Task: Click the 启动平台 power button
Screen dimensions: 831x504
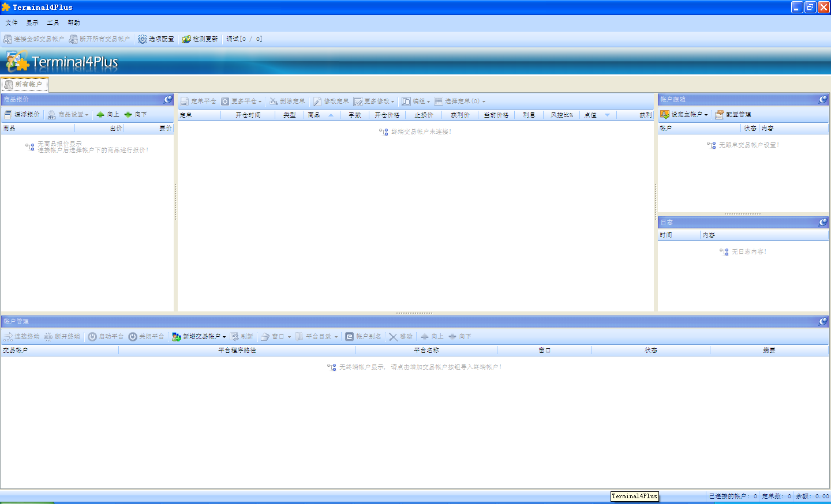Action: 106,337
